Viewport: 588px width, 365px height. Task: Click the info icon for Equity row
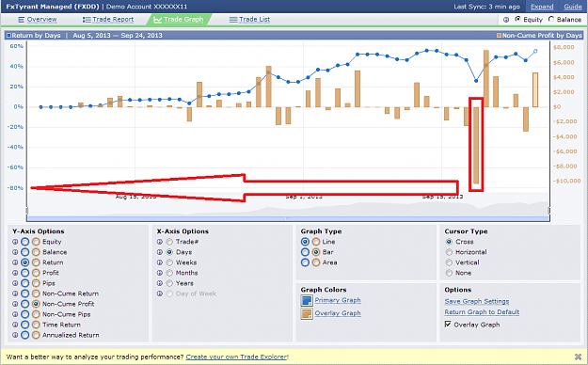[x=15, y=242]
